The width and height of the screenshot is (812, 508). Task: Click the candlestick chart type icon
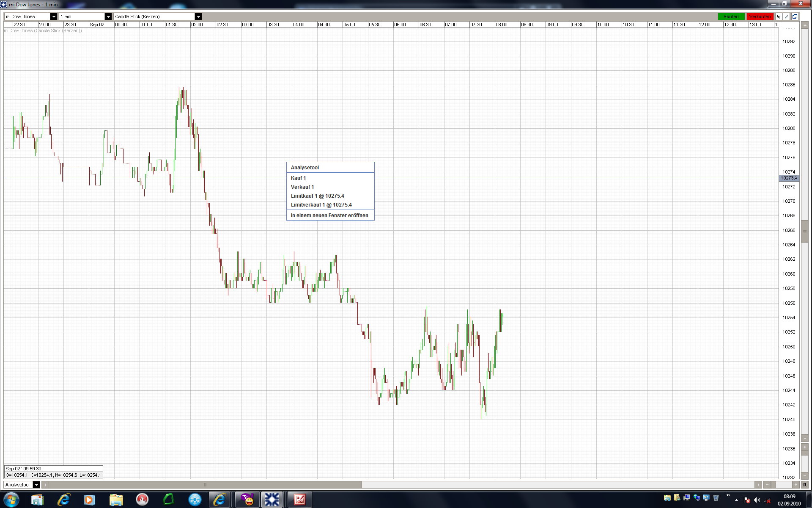(x=779, y=17)
